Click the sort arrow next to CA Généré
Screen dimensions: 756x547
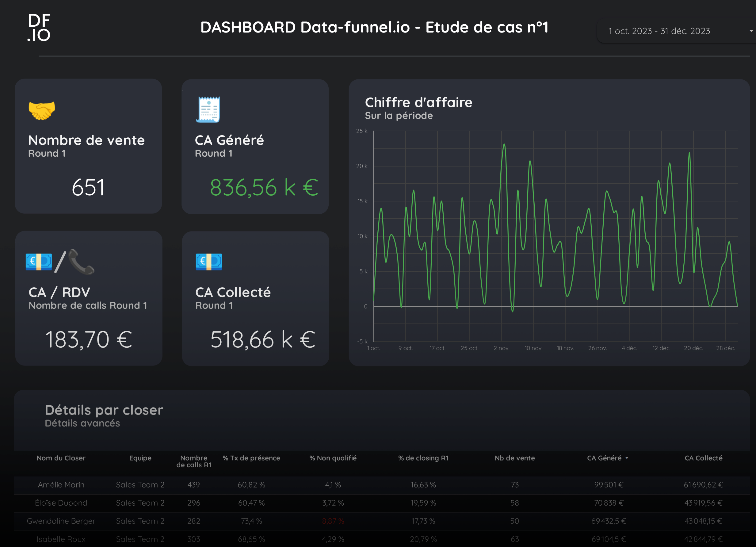(x=627, y=458)
